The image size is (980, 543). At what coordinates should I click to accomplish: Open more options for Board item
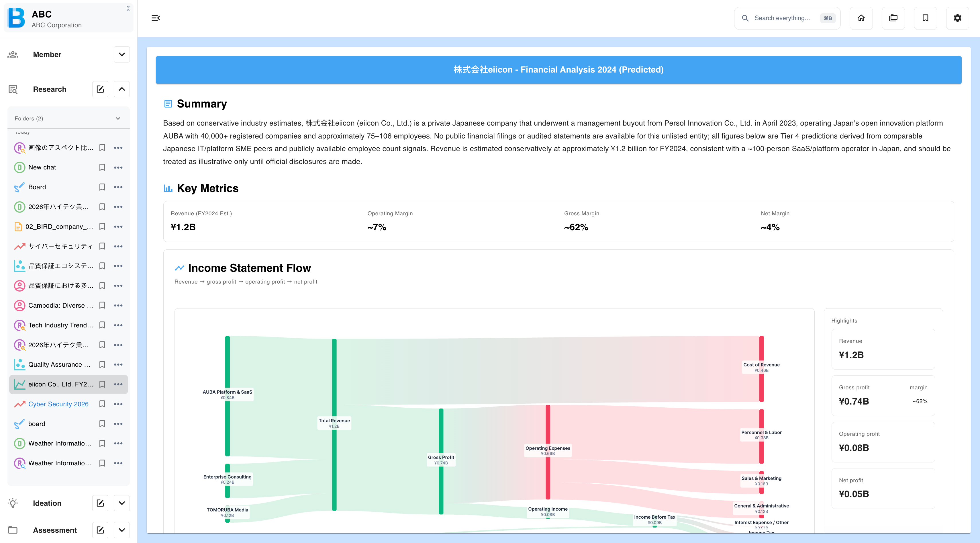click(x=118, y=187)
